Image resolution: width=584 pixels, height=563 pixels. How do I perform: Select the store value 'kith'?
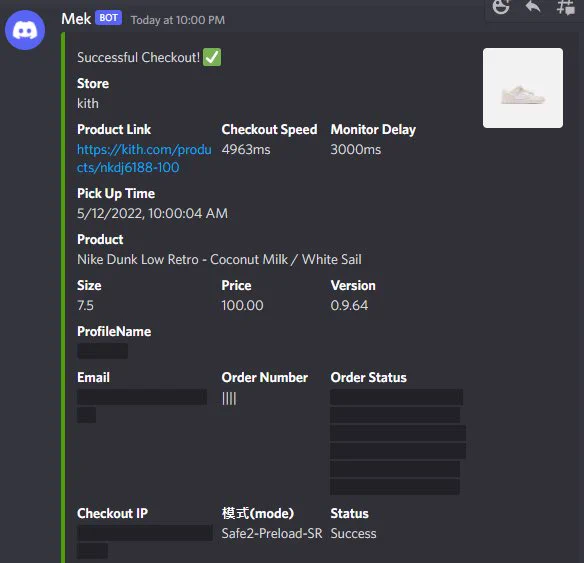coord(88,104)
